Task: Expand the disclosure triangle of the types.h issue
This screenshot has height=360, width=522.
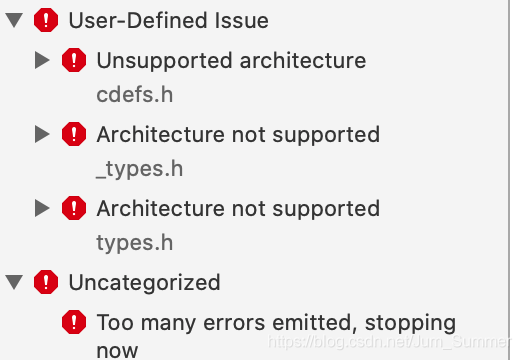Action: click(42, 208)
